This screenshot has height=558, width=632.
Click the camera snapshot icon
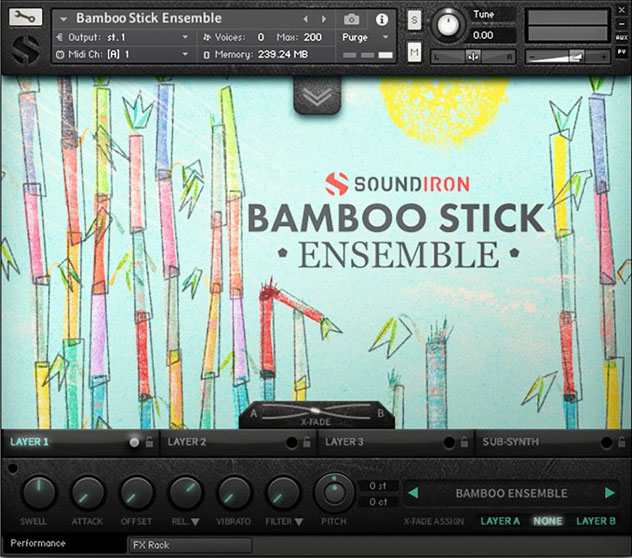click(x=352, y=19)
